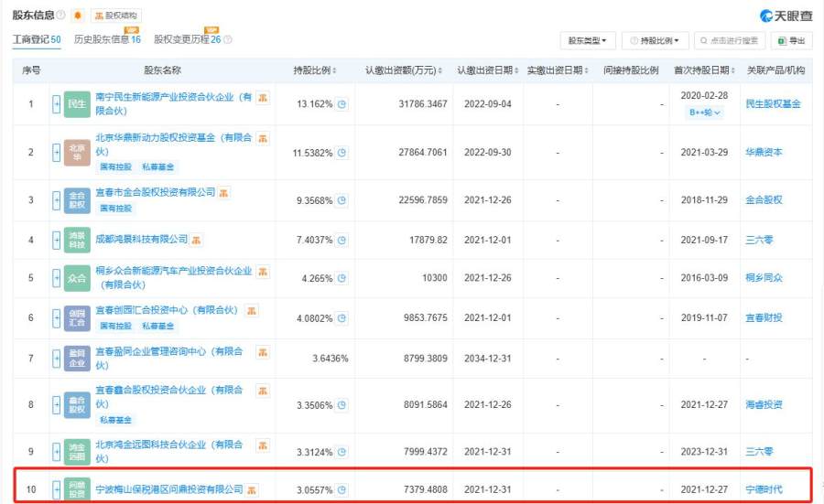The width and height of the screenshot is (824, 504).
Task: Expand row 6 plus toggle for 宜春创园汇合
Action: (x=56, y=317)
